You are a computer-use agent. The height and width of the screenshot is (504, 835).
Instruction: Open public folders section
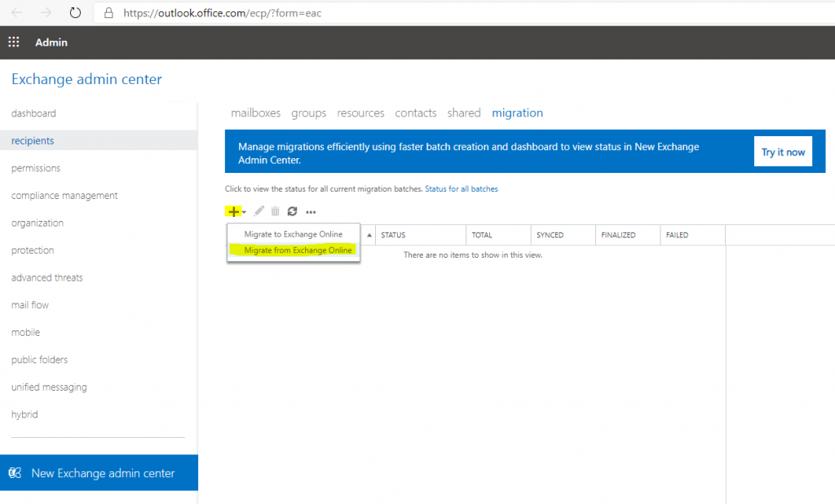[39, 360]
